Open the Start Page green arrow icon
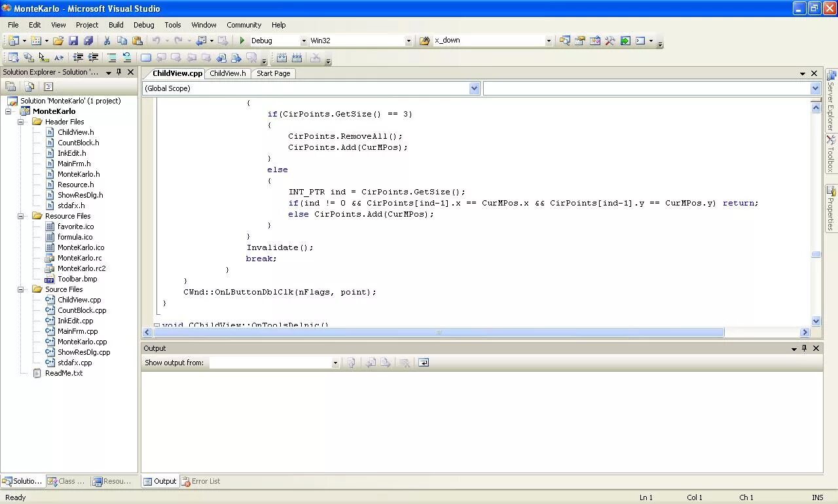This screenshot has width=838, height=504. (625, 41)
